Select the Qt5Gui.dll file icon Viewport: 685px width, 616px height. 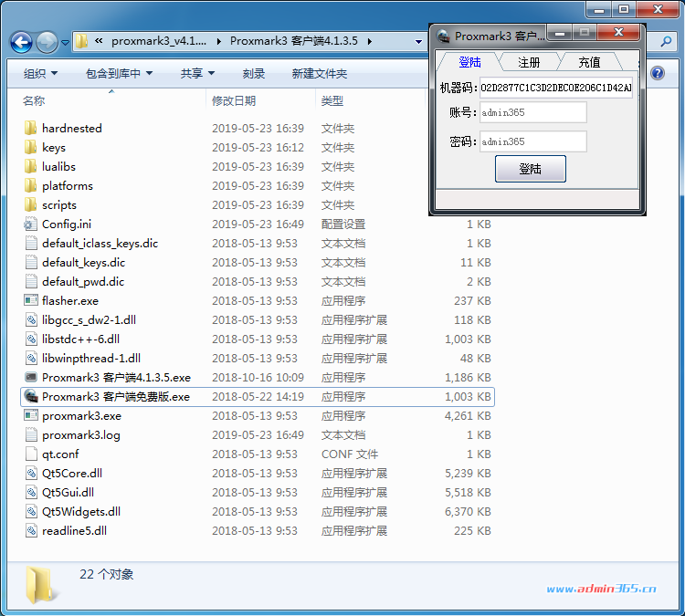click(x=31, y=493)
